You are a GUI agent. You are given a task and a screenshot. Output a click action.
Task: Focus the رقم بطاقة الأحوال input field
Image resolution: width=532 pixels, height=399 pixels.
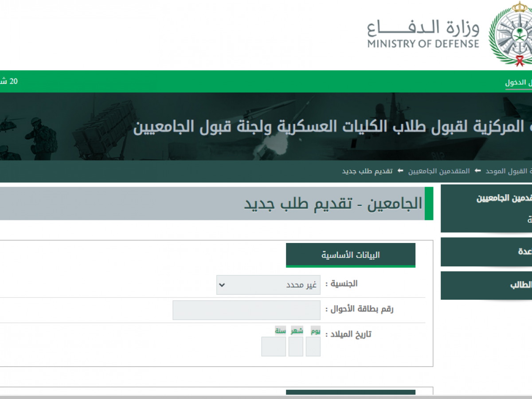point(246,310)
